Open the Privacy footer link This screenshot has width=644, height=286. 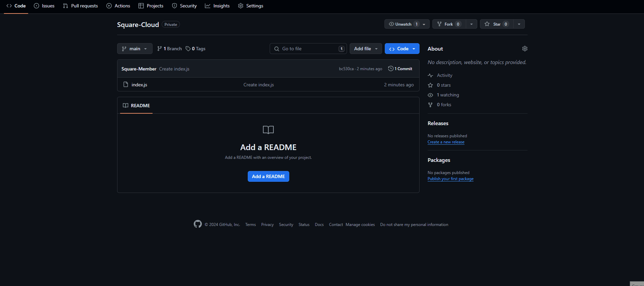tap(267, 225)
